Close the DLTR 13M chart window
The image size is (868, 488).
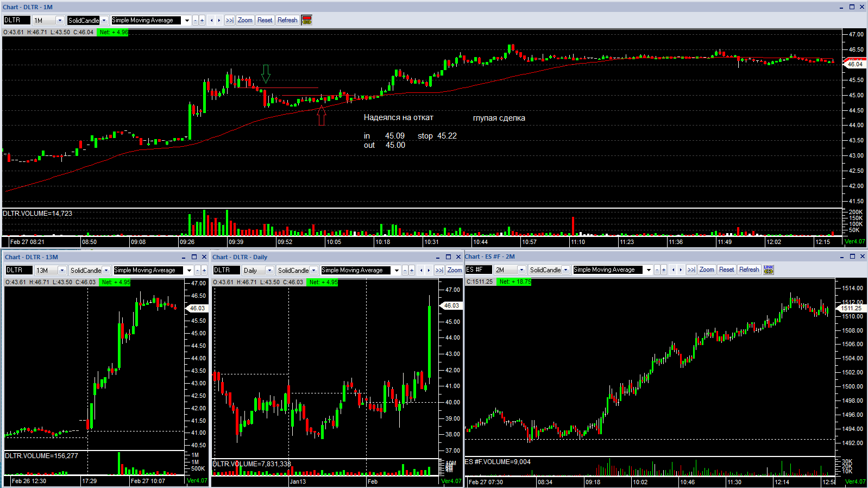click(x=204, y=257)
